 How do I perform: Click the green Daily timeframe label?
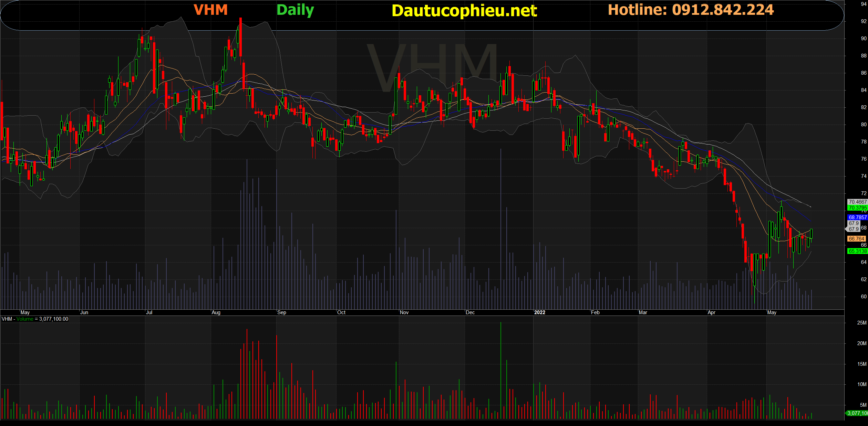pos(295,10)
